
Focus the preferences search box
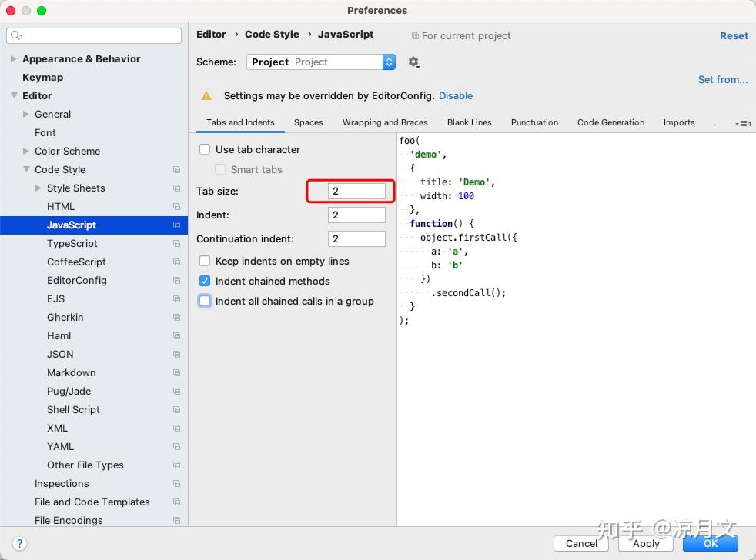click(x=94, y=35)
